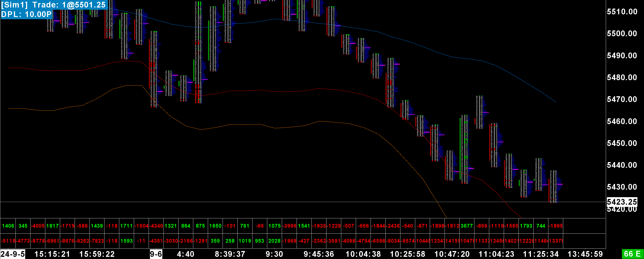
Task: Select the 9-6 date marker
Action: click(x=156, y=254)
